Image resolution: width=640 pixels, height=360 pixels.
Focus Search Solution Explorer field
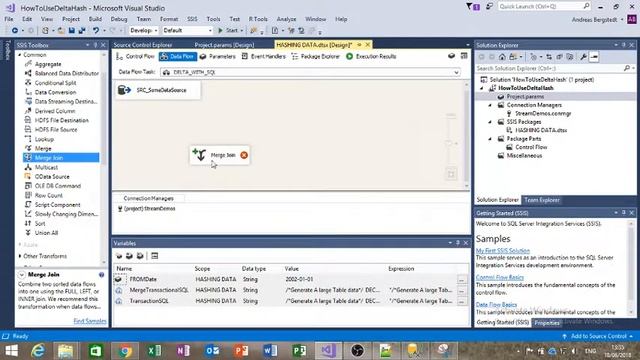tap(555, 68)
